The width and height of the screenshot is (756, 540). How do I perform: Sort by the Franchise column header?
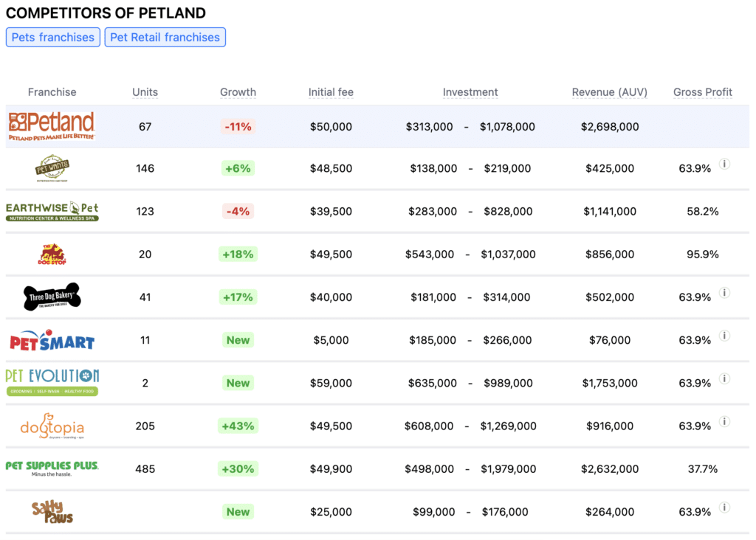[x=52, y=92]
